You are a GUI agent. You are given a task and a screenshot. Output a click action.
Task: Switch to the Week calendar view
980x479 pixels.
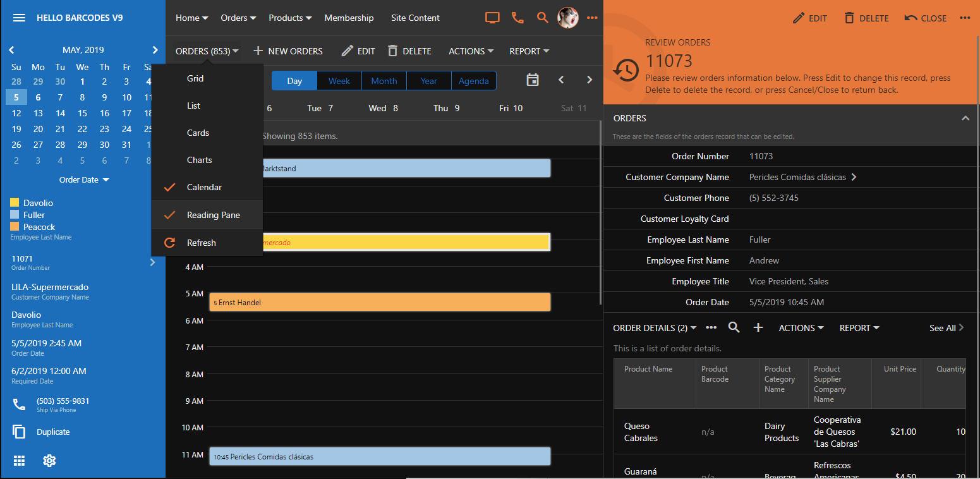pyautogui.click(x=339, y=80)
